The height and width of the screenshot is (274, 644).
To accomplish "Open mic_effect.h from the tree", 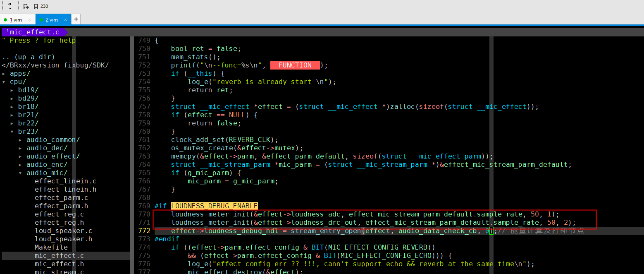I will [59, 264].
